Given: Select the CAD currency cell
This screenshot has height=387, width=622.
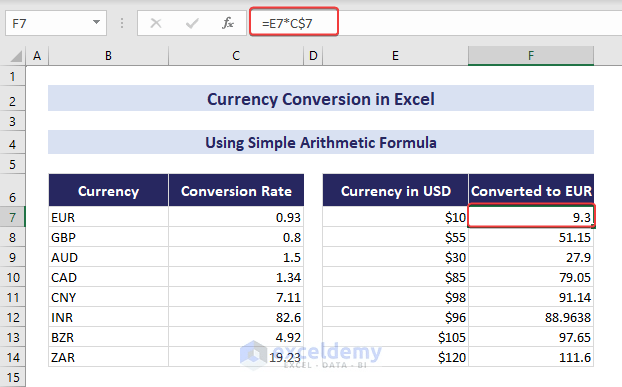Looking at the screenshot, I should tap(108, 277).
